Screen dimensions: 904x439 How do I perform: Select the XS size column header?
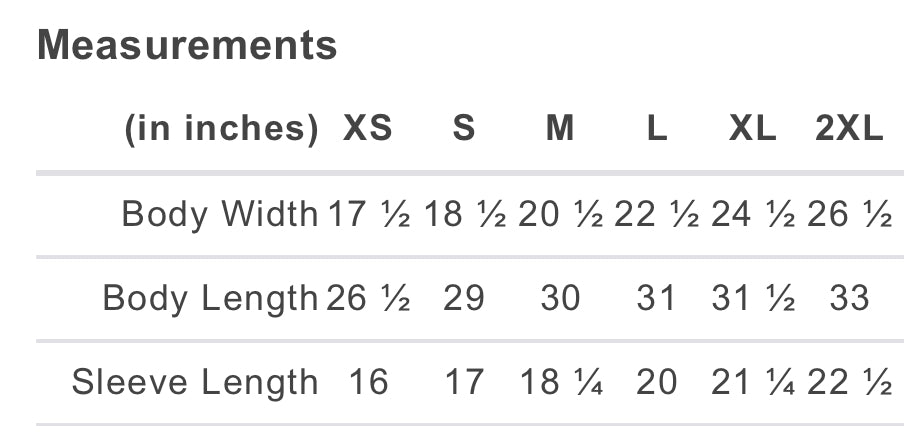pos(368,129)
